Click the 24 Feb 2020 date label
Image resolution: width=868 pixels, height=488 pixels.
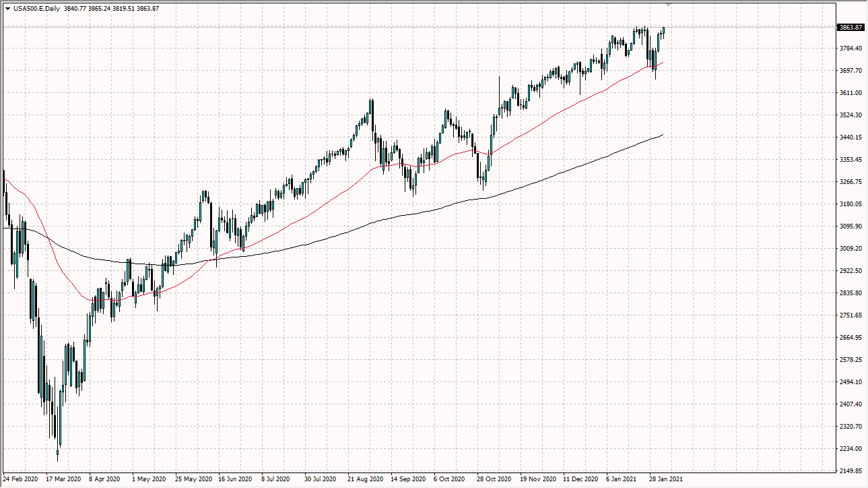[x=21, y=479]
